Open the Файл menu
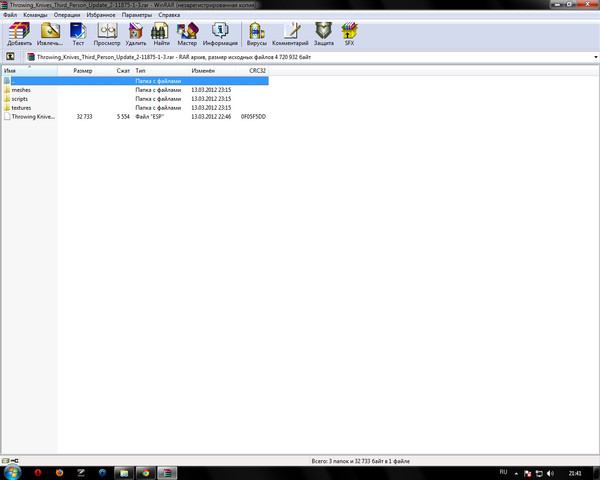The height and width of the screenshot is (480, 600). point(10,15)
